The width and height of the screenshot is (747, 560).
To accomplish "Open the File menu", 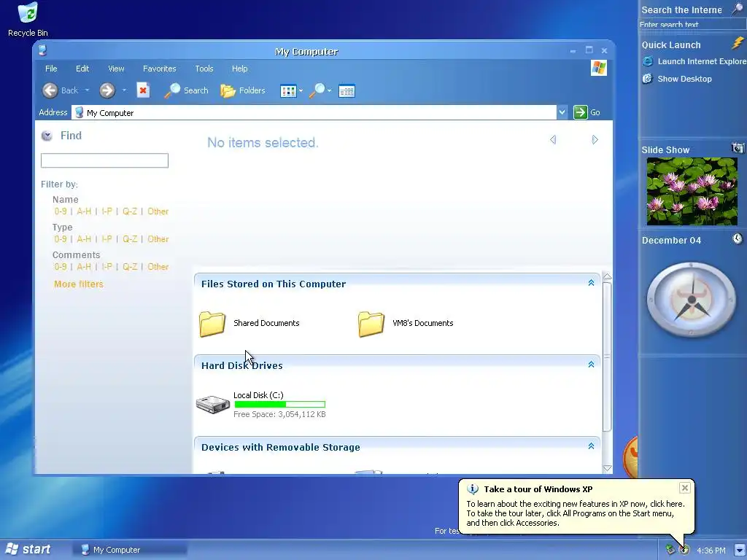I will (x=51, y=69).
